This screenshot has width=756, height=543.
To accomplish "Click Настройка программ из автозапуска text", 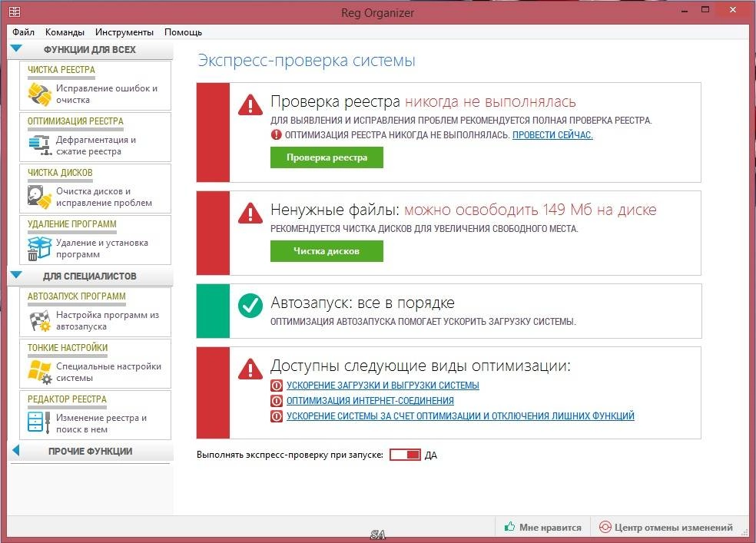I will pos(108,320).
